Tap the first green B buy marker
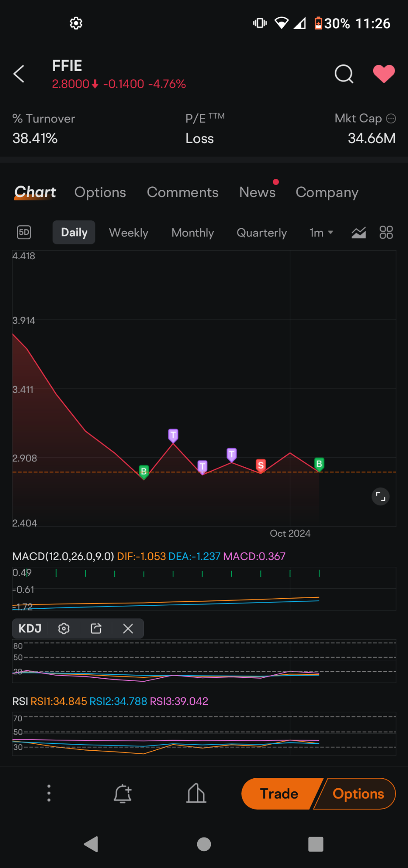 click(x=144, y=471)
